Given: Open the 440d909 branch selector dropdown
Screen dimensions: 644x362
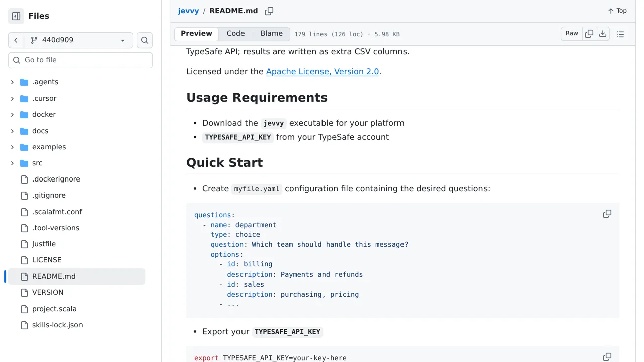Looking at the screenshot, I should pyautogui.click(x=78, y=40).
